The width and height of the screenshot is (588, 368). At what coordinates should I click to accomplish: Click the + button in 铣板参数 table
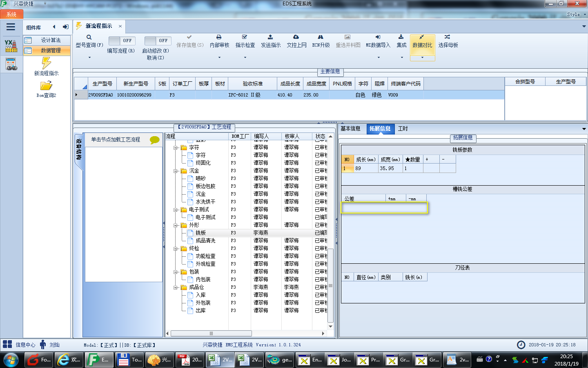[x=430, y=159]
